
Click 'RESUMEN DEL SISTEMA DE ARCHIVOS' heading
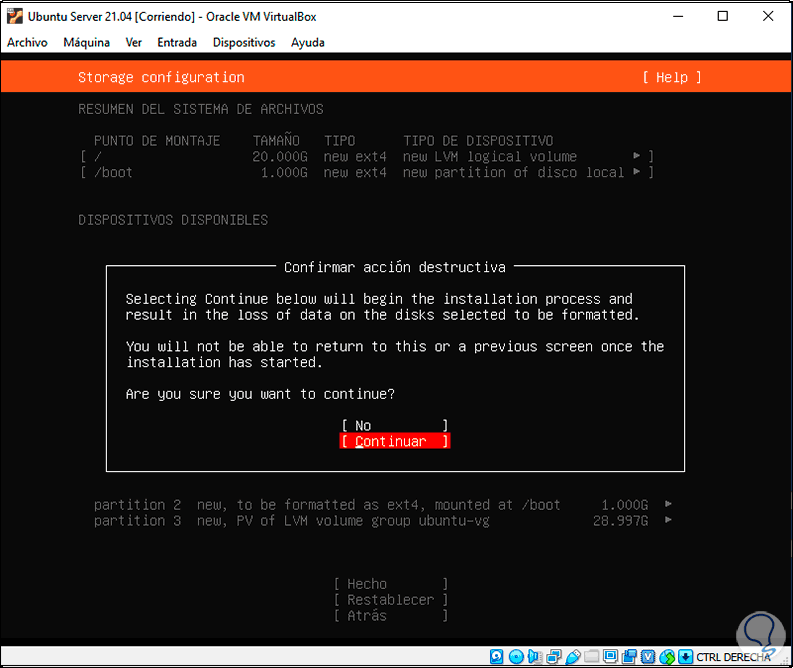201,109
